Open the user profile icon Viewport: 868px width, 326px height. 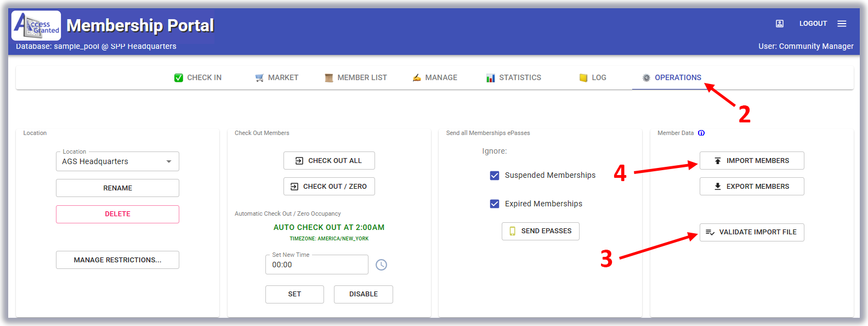(779, 24)
